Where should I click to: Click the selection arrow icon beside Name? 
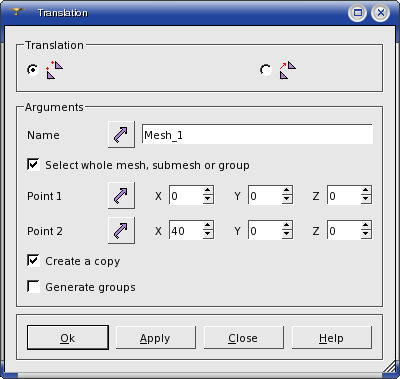(x=121, y=134)
